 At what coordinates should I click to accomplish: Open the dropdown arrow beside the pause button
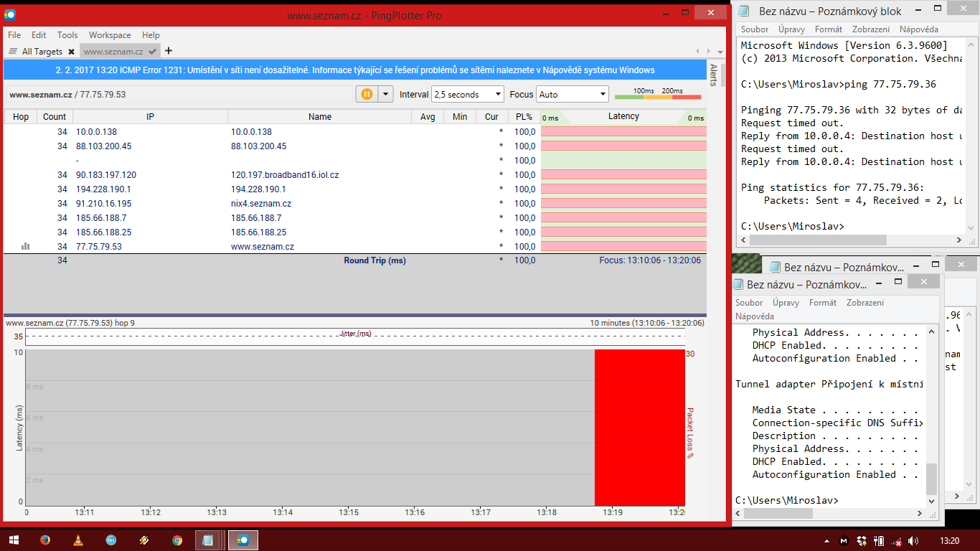tap(386, 94)
